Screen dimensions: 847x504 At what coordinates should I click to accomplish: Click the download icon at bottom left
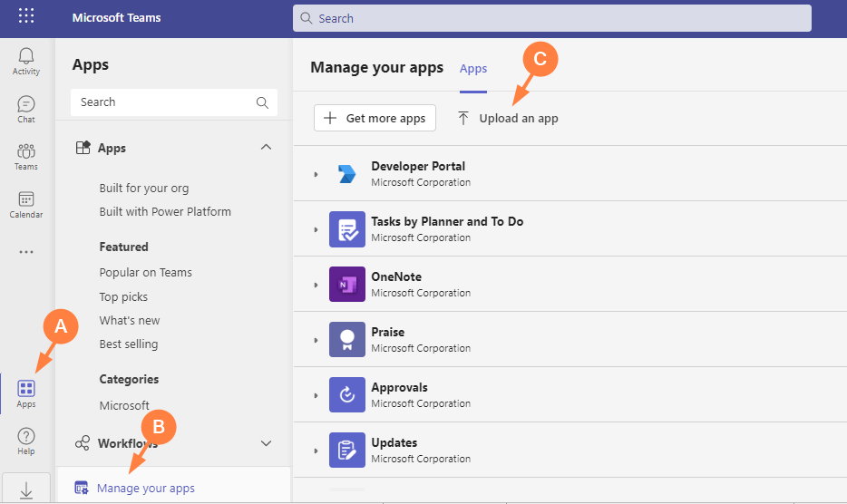(26, 489)
